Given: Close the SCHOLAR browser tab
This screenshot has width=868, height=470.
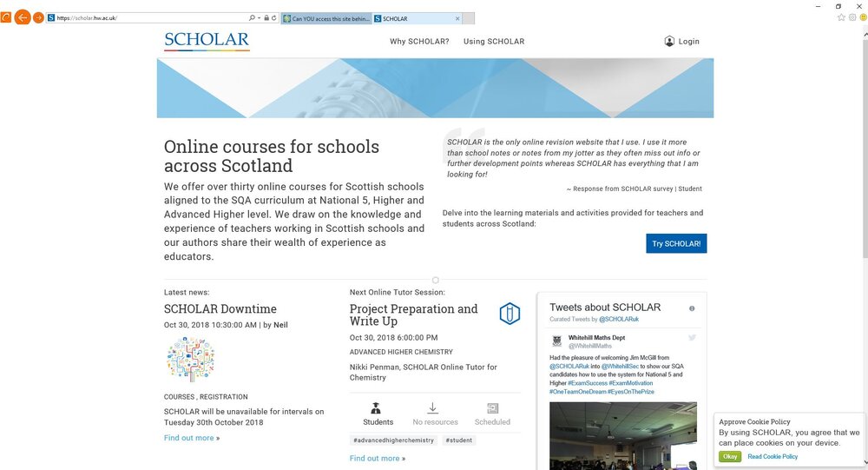Looking at the screenshot, I should tap(457, 18).
